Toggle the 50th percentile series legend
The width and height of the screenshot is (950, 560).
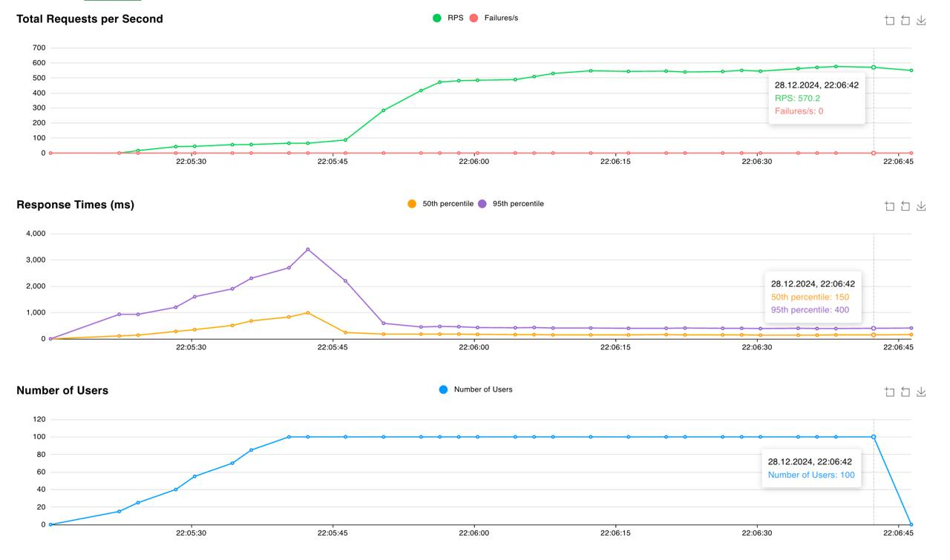[440, 204]
